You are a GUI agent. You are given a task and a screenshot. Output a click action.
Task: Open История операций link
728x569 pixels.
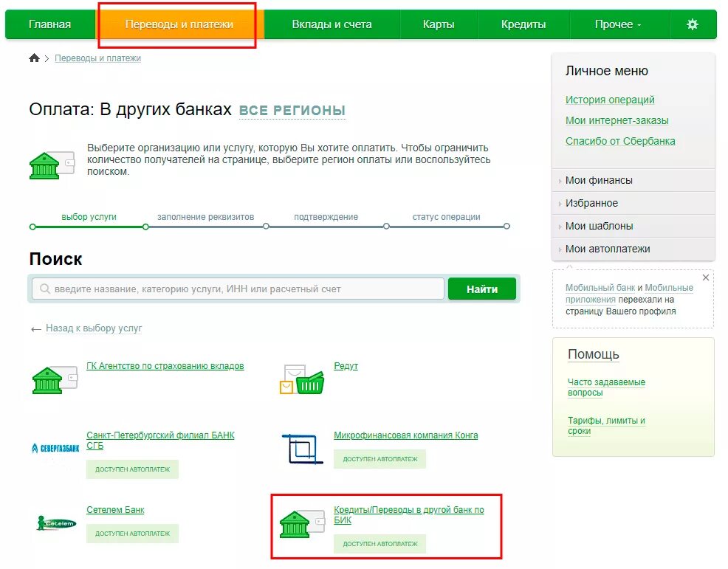(x=610, y=100)
